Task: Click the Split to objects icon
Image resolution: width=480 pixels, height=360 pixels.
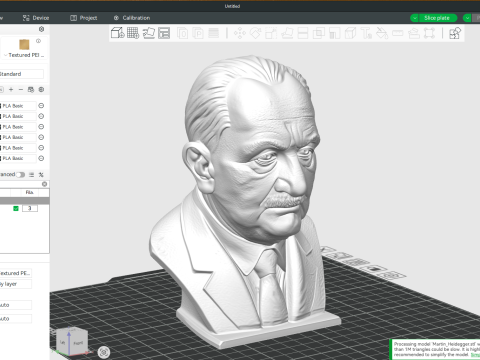Action: tap(182, 33)
